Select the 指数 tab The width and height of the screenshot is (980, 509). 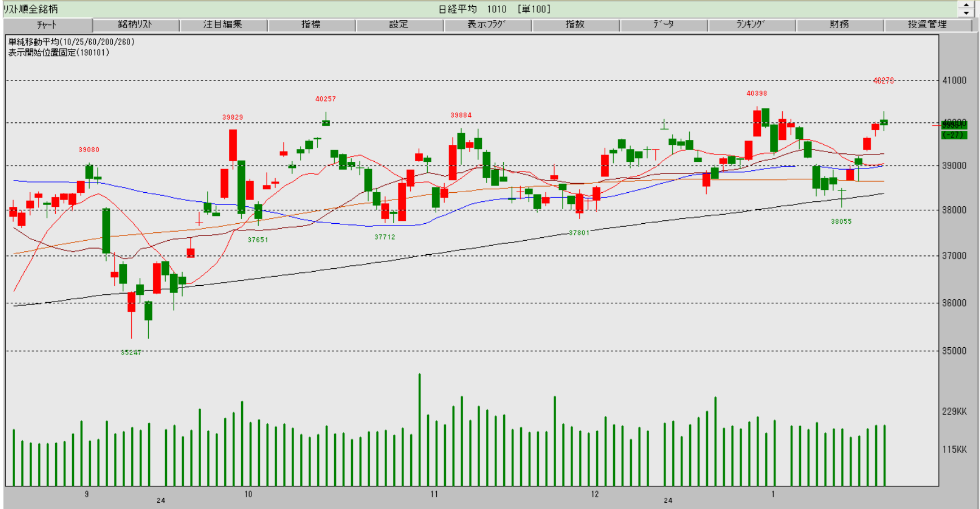[x=575, y=25]
